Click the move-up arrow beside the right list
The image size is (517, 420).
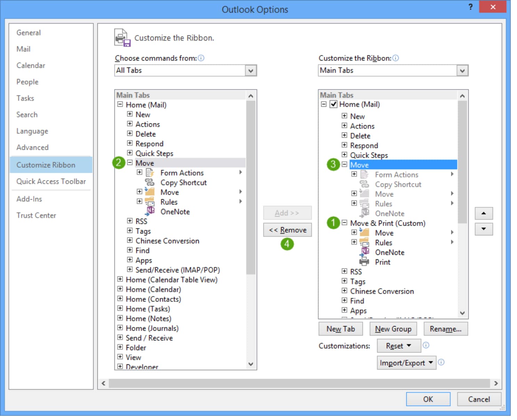point(484,213)
